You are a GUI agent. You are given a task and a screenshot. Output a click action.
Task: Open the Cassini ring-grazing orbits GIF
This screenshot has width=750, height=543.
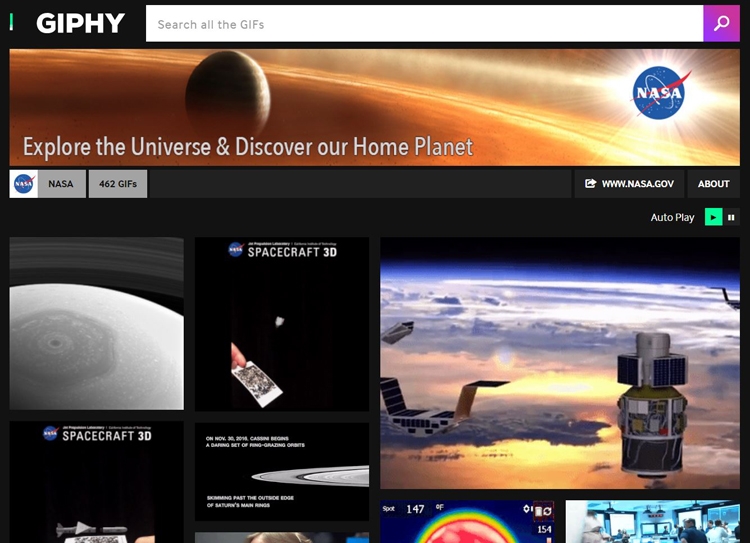click(x=282, y=471)
